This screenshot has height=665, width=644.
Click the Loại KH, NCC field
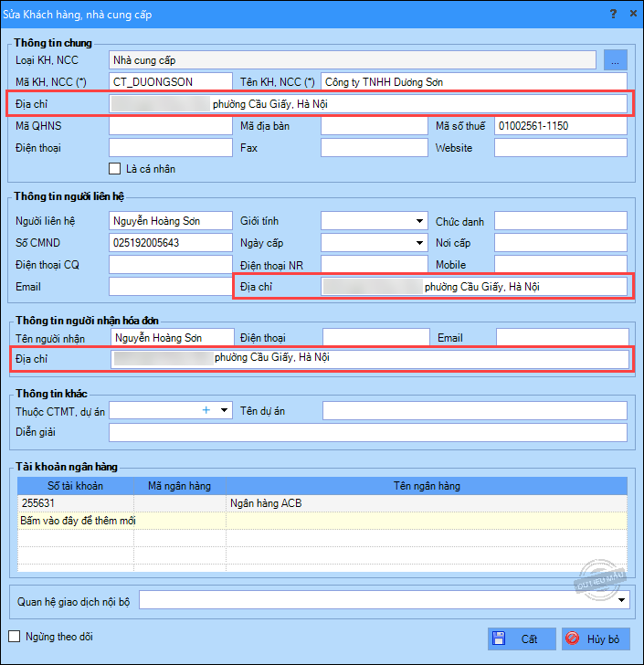pyautogui.click(x=353, y=60)
